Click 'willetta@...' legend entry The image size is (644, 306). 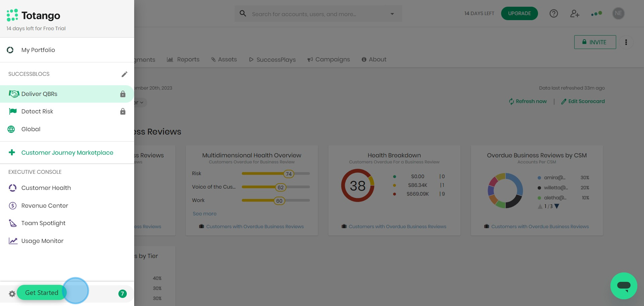point(556,188)
